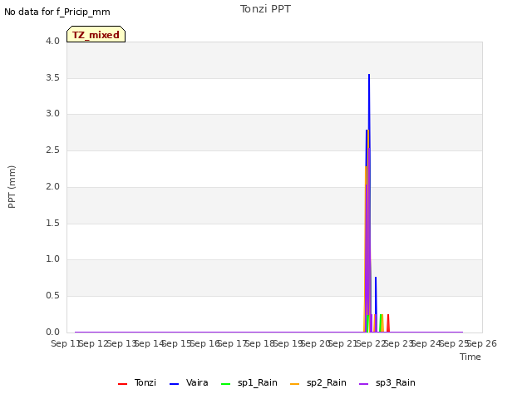Click the orange sp2_Rain legend swatch
The image size is (532, 399).
[295, 384]
